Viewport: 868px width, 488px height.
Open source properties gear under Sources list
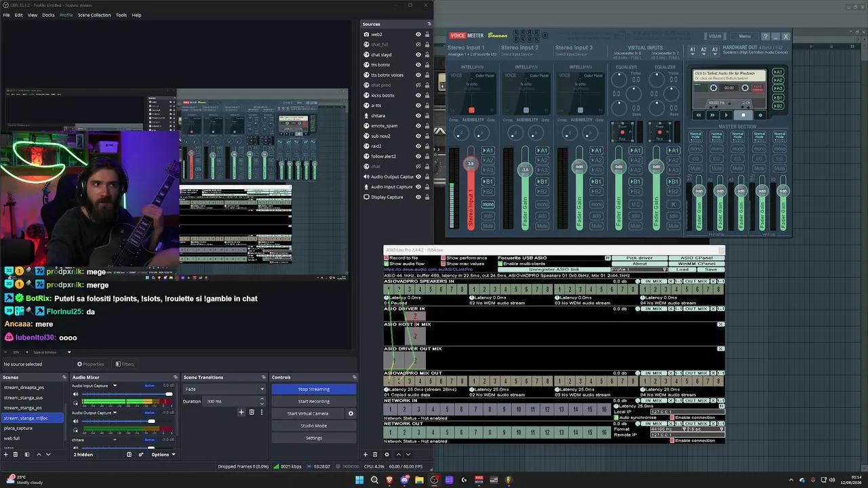[387, 454]
